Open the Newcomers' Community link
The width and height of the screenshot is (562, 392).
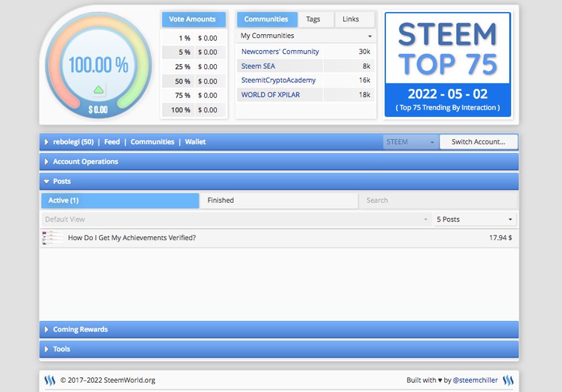[x=280, y=52]
